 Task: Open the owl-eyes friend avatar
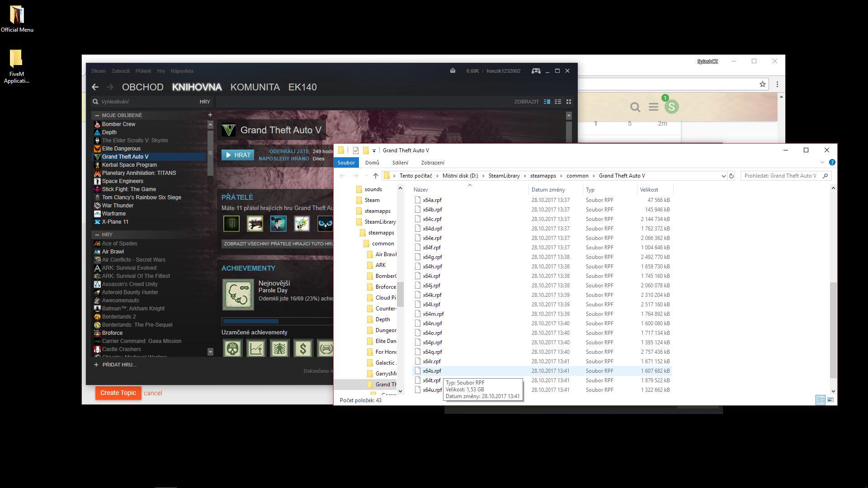[x=325, y=224]
